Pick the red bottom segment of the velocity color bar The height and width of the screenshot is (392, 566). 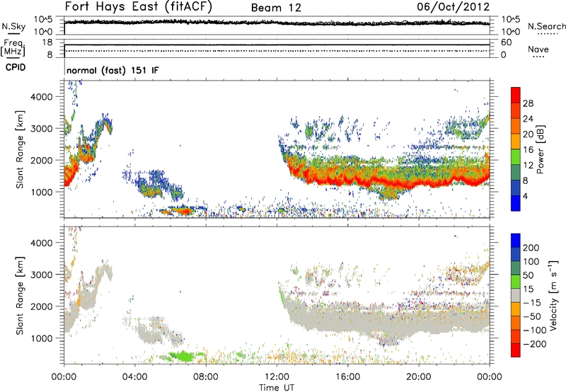516,350
